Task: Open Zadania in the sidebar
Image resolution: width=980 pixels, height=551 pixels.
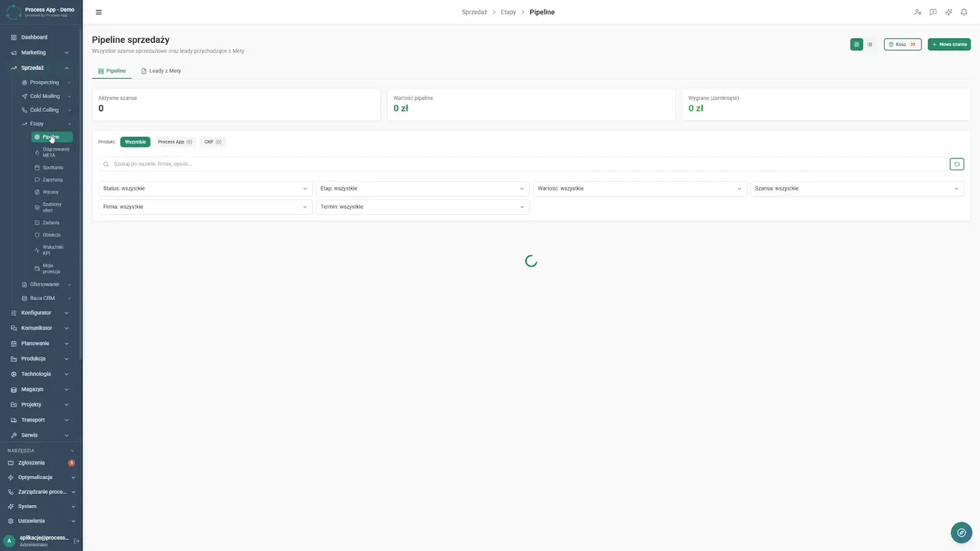Action: pos(52,222)
